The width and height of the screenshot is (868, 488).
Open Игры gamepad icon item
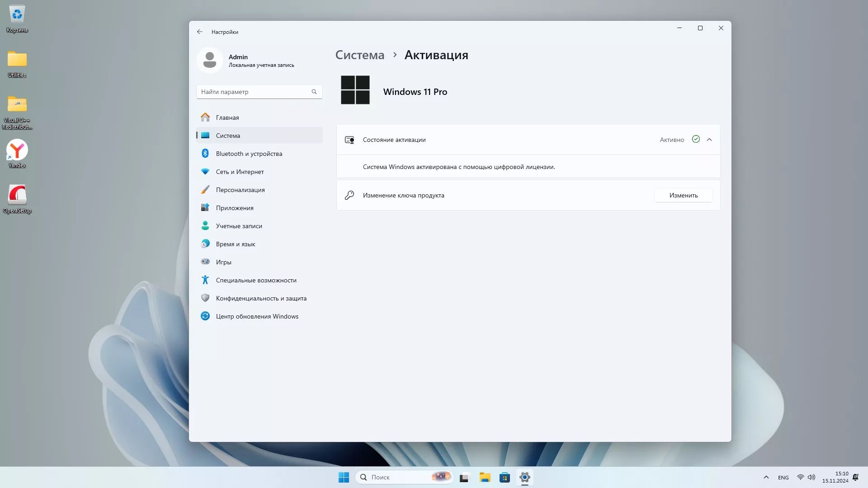[x=205, y=262]
